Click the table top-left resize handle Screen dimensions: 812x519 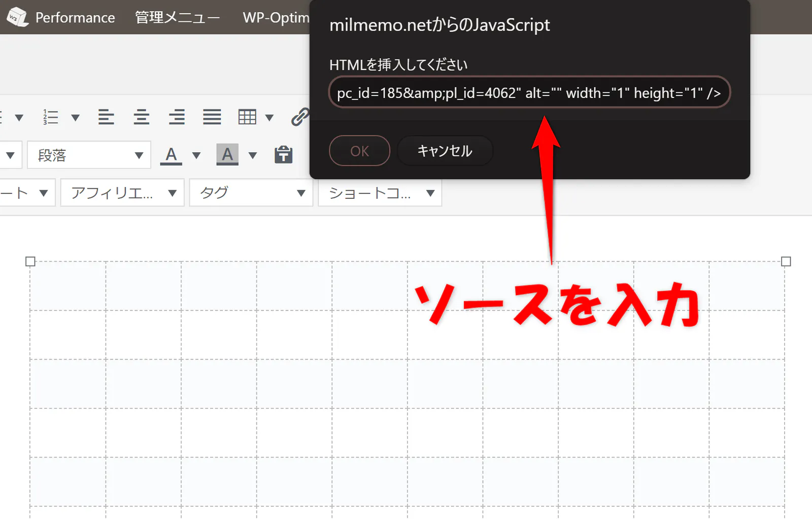(30, 261)
